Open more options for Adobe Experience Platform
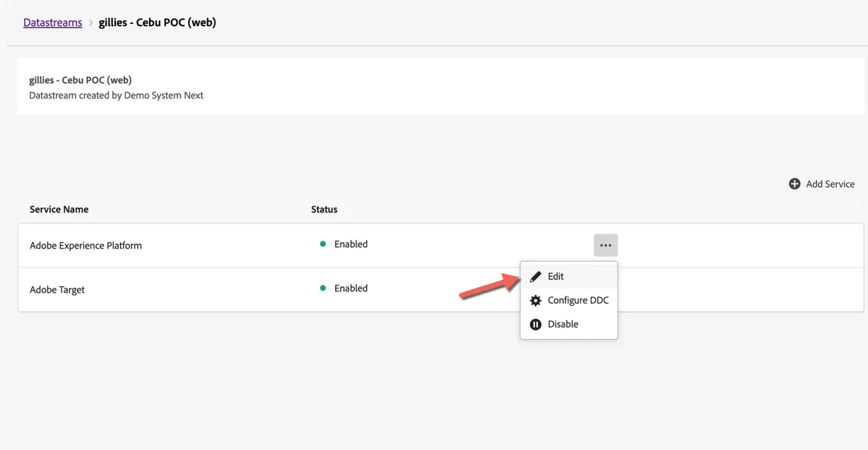The width and height of the screenshot is (868, 450). 606,245
